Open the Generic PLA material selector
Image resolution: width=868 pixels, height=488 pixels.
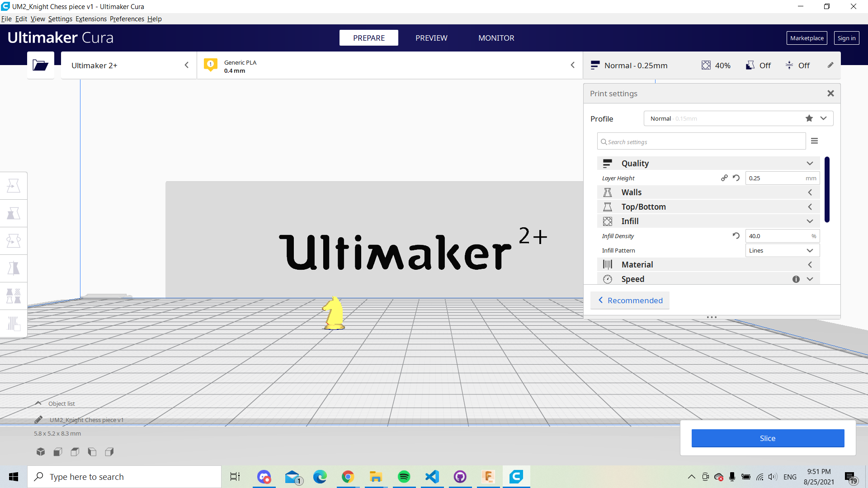point(390,66)
